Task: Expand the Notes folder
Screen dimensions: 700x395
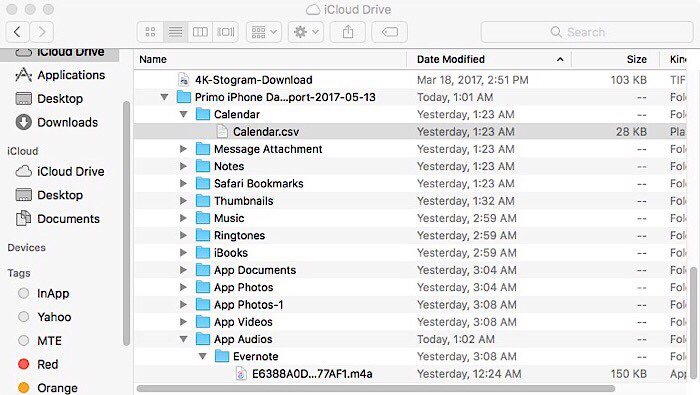Action: [183, 166]
